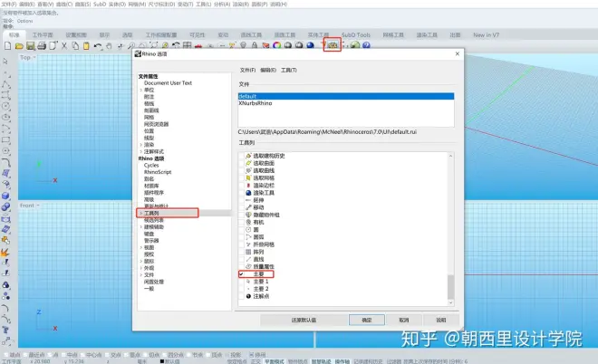The image size is (598, 364).
Task: Click the 还原默认值 button
Action: [x=304, y=321]
